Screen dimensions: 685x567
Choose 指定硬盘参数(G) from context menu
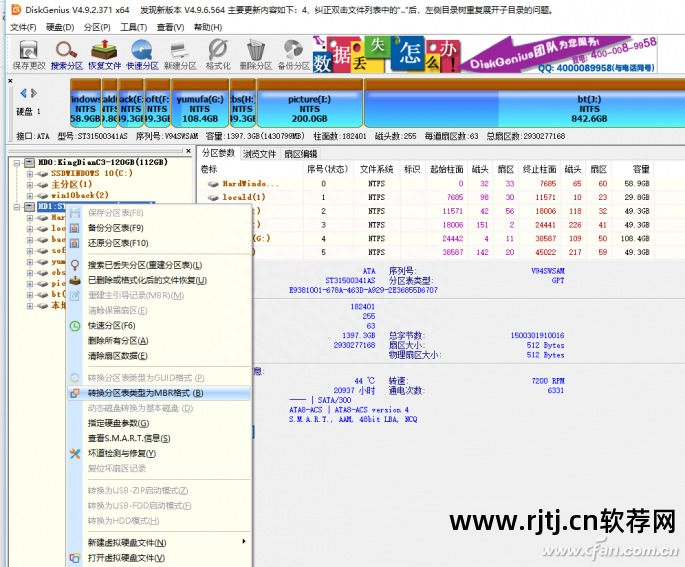pos(159,423)
